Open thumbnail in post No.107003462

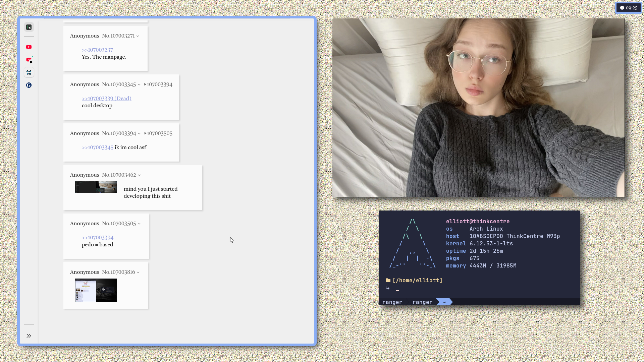[96, 187]
